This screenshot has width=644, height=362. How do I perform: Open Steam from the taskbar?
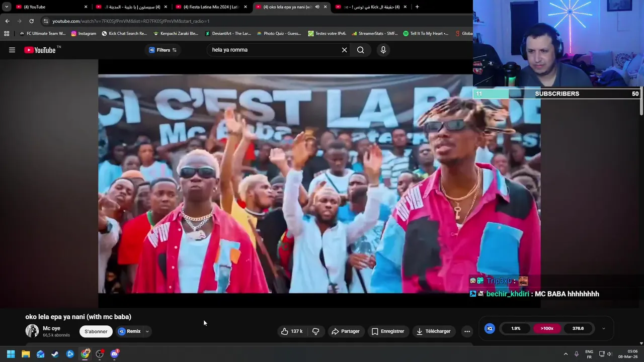(x=55, y=354)
